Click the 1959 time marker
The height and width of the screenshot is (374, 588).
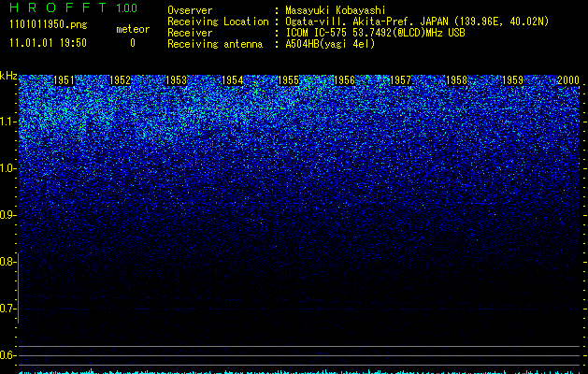click(512, 80)
